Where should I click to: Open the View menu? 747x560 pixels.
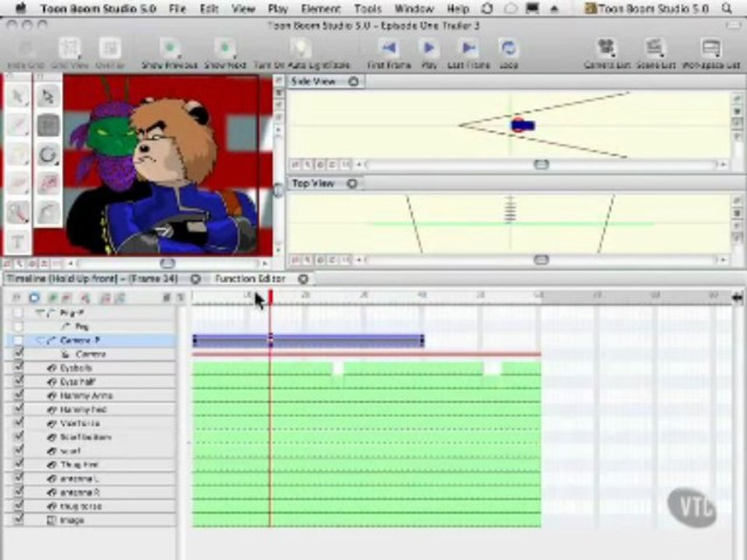(243, 9)
